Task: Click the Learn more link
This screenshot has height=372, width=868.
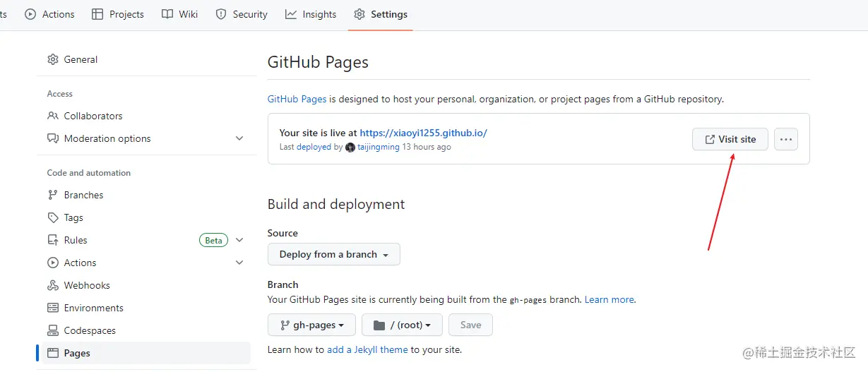Action: [x=610, y=299]
